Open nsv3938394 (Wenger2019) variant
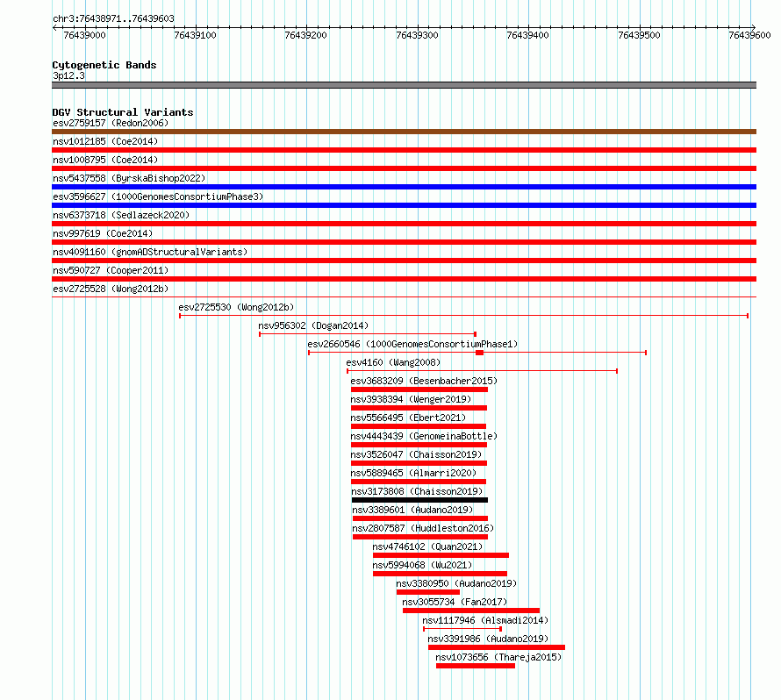The image size is (781, 700). coord(411,399)
